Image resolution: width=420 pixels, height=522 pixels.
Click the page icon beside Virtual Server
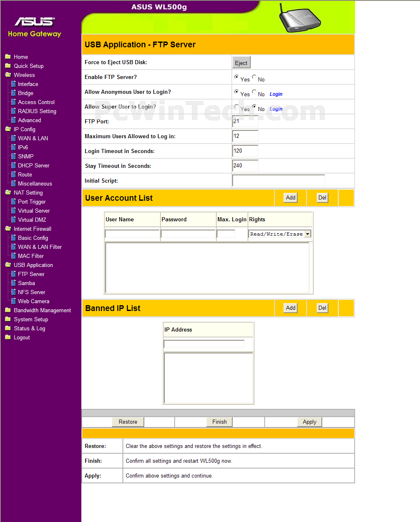(x=14, y=211)
